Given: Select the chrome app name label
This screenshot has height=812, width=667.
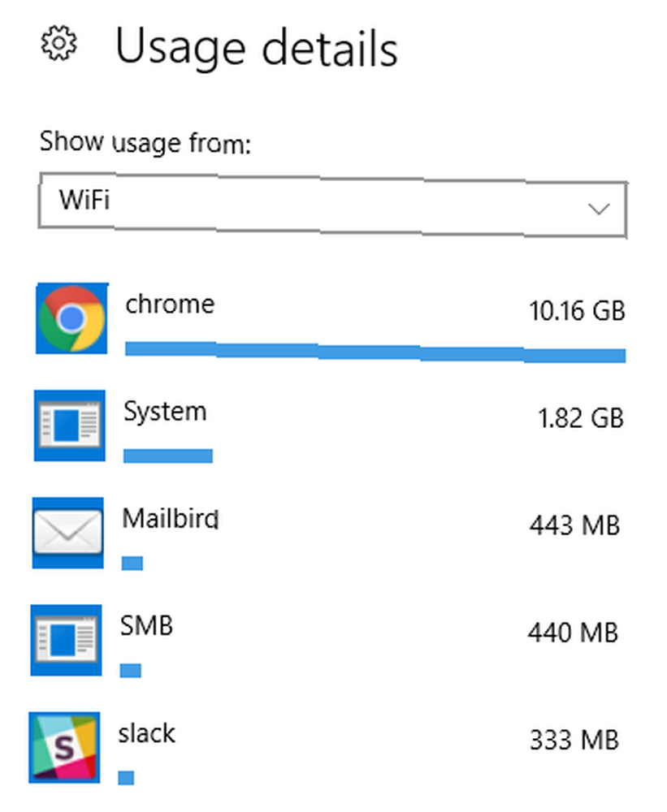Looking at the screenshot, I should click(x=170, y=304).
